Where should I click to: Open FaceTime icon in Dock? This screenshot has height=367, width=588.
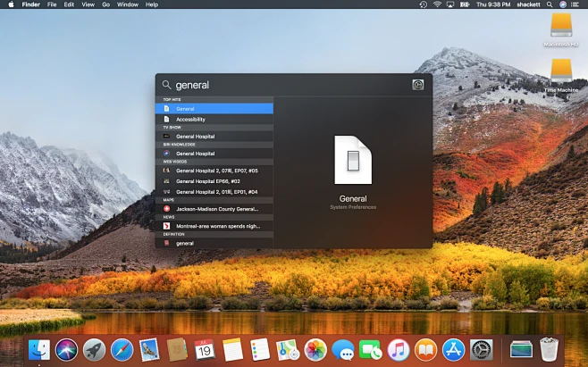pos(370,350)
